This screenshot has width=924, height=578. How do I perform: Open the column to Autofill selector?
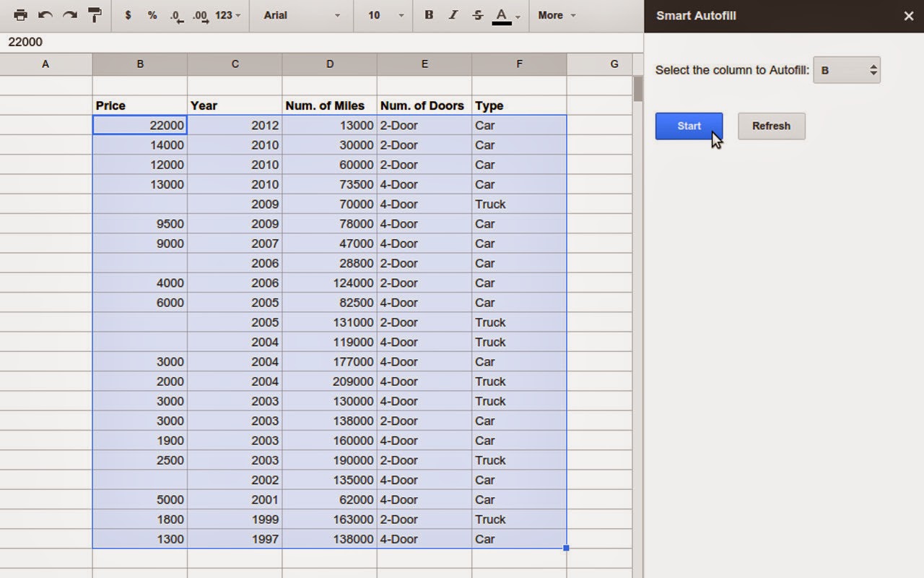coord(846,70)
